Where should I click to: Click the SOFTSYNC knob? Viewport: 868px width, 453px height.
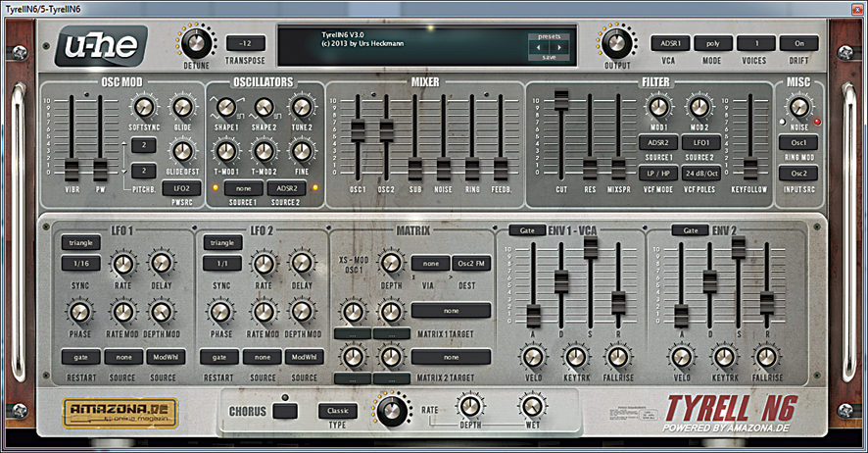pos(144,108)
